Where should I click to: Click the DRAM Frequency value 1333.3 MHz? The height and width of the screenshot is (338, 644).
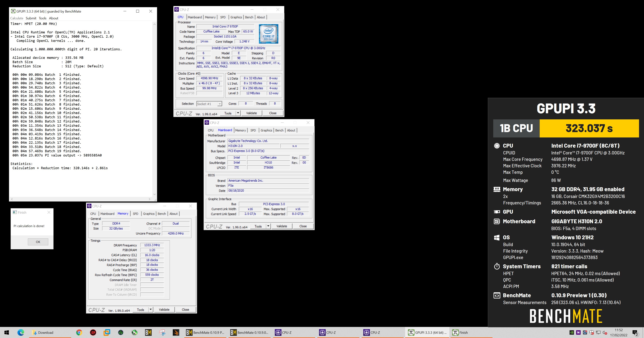click(x=152, y=245)
